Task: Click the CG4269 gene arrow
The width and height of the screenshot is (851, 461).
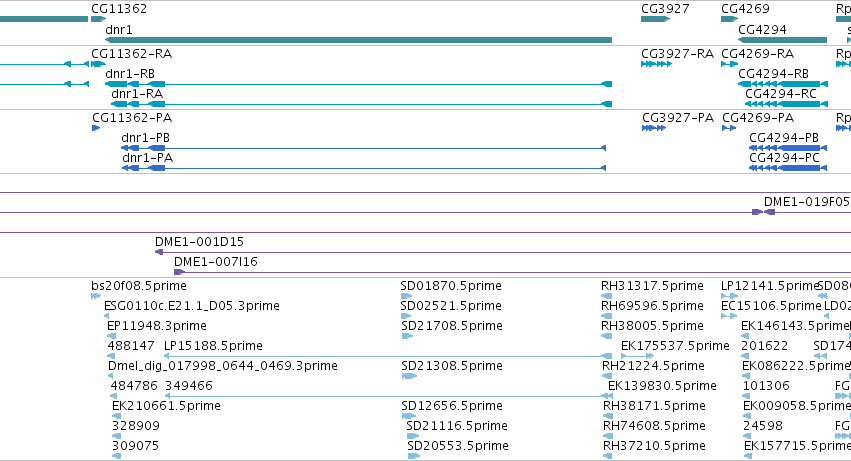Action: 729,19
